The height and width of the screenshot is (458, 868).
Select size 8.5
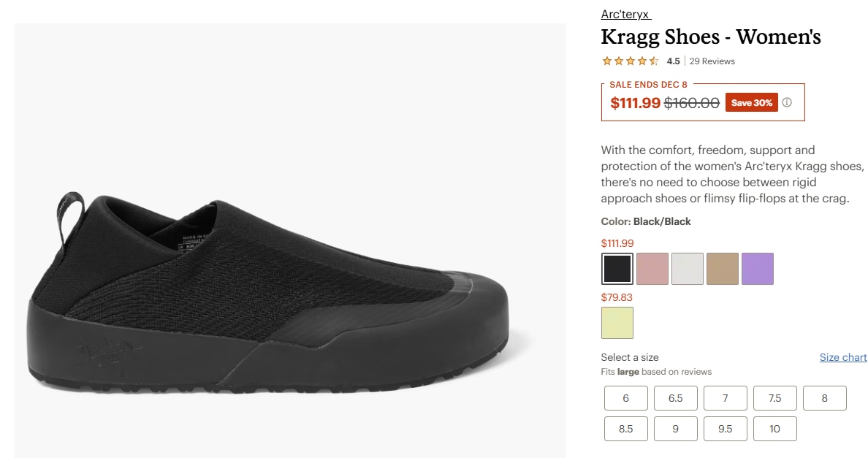pyautogui.click(x=626, y=429)
